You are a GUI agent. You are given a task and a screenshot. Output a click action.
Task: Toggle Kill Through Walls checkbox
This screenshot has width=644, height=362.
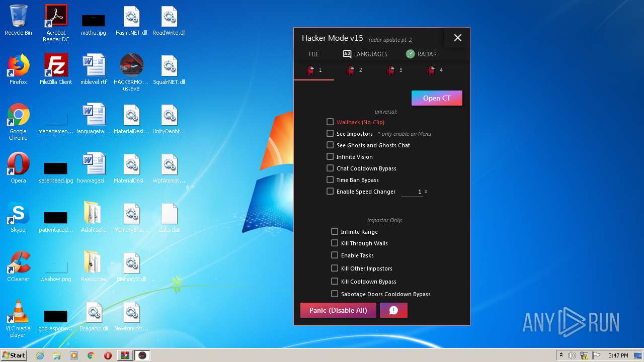(x=335, y=243)
